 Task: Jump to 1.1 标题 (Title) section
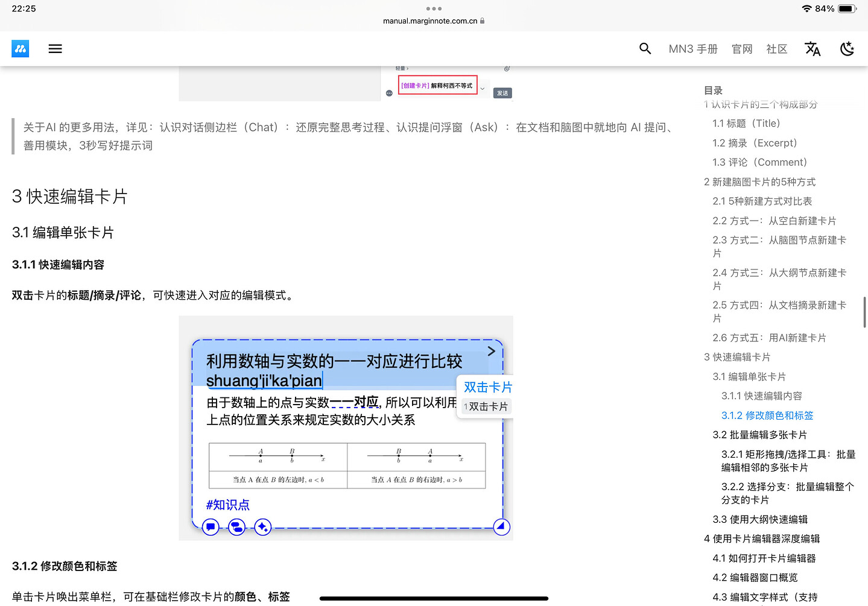746,124
